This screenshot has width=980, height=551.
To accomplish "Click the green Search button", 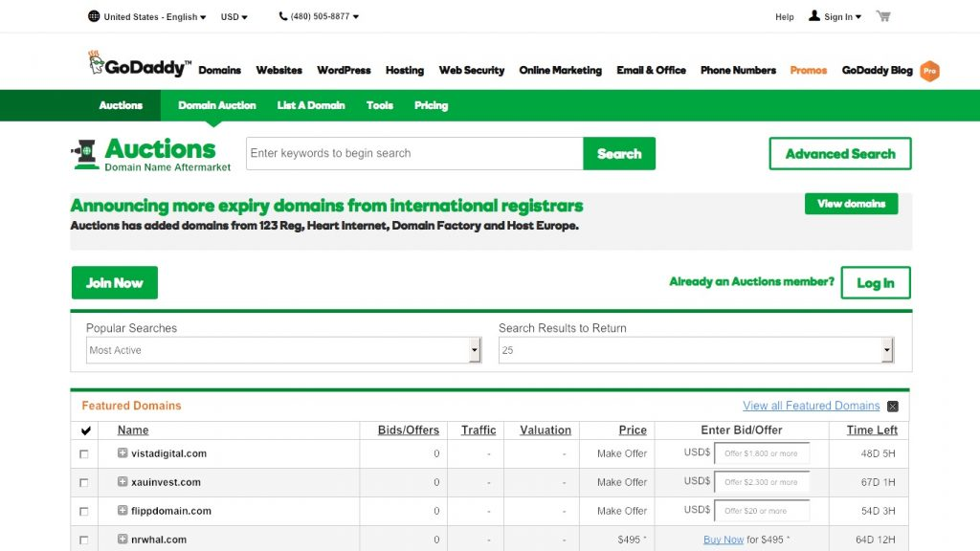I will [x=619, y=154].
